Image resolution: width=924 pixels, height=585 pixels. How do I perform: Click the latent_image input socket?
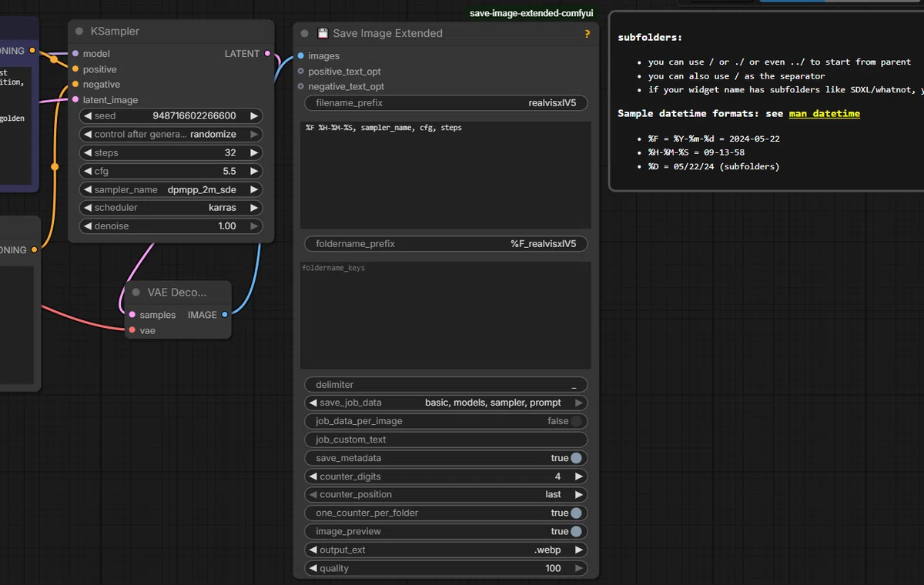(75, 100)
